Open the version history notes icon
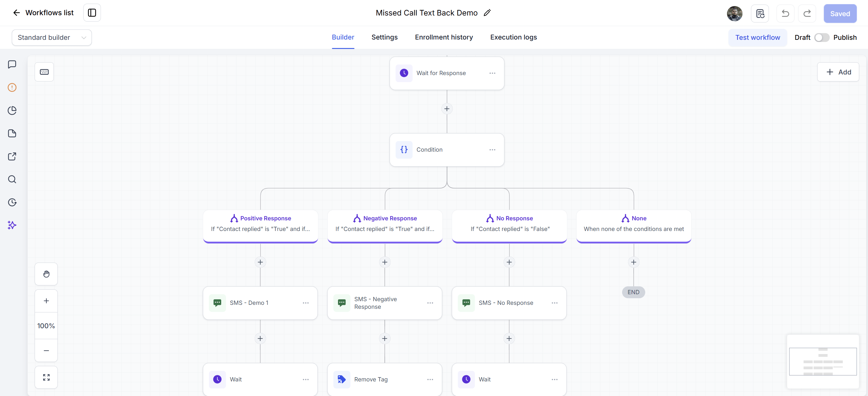 [760, 13]
